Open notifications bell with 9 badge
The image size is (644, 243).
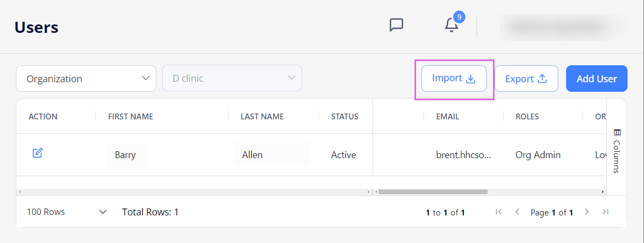(454, 23)
